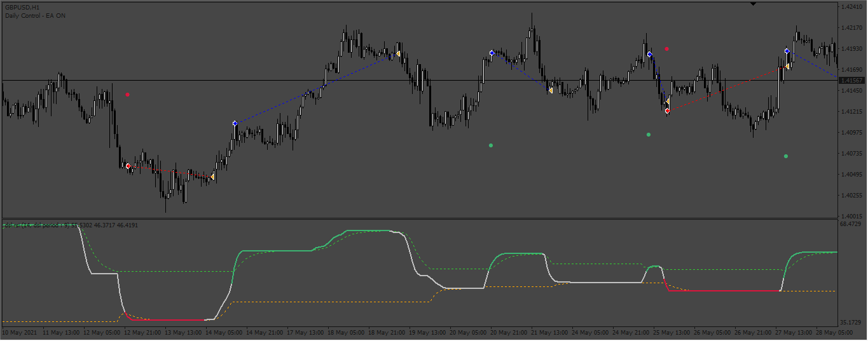Click the chart shift triangle at top edge
This screenshot has height=341, width=868.
pos(754,4)
